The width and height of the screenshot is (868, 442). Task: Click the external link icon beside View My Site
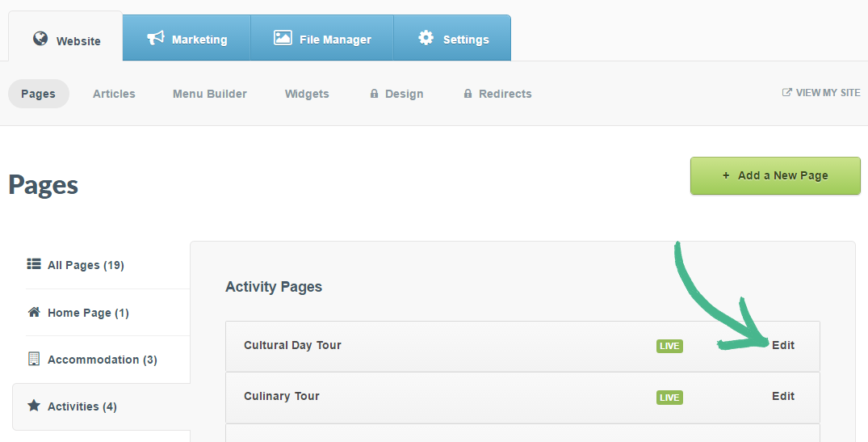787,93
